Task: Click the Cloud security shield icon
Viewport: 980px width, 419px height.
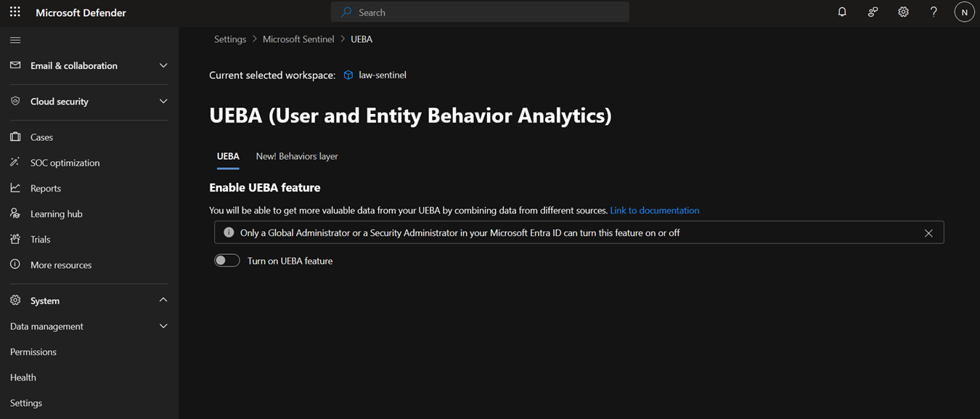Action: click(15, 101)
